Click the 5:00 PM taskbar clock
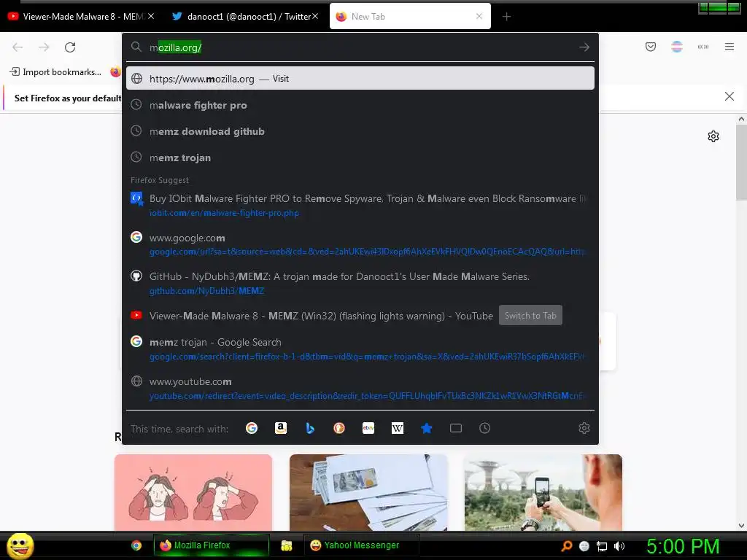Image resolution: width=747 pixels, height=560 pixels. pyautogui.click(x=682, y=546)
